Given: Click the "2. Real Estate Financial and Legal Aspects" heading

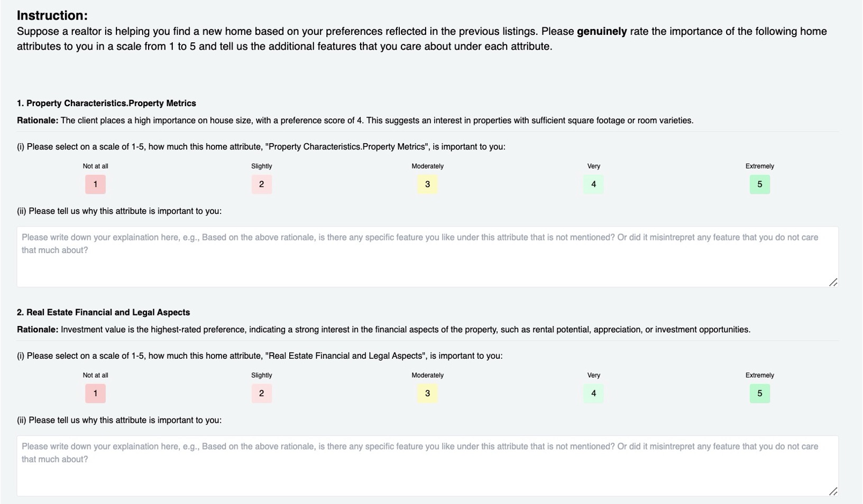Looking at the screenshot, I should [103, 313].
